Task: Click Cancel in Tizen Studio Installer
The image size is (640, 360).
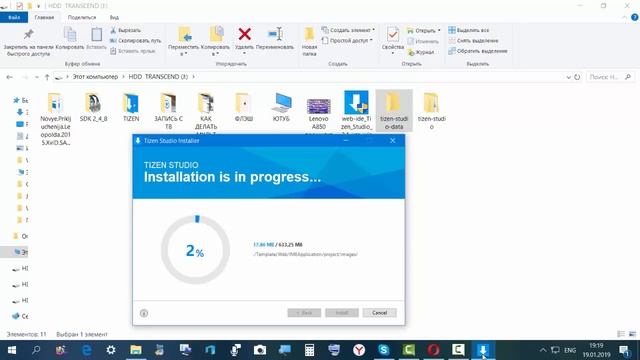Action: pos(379,313)
